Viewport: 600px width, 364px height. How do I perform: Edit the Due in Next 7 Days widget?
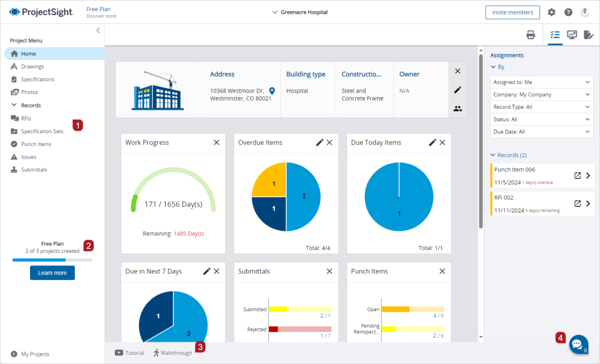coord(206,271)
